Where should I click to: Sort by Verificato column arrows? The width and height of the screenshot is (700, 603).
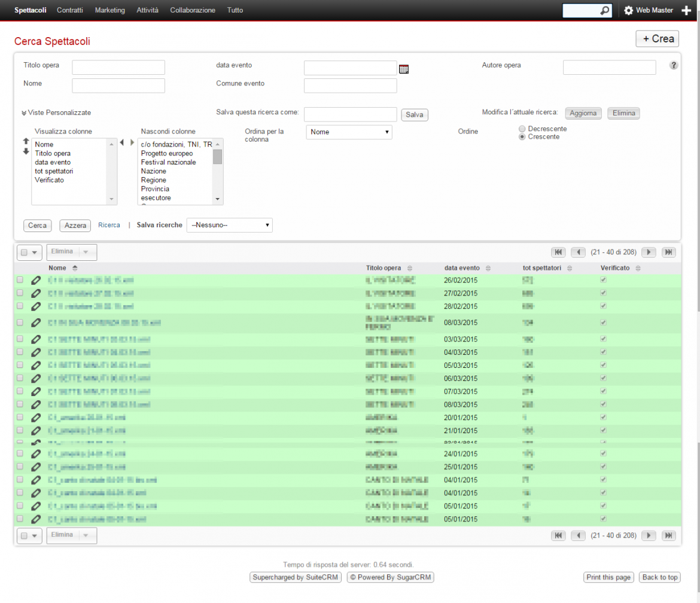click(x=638, y=268)
